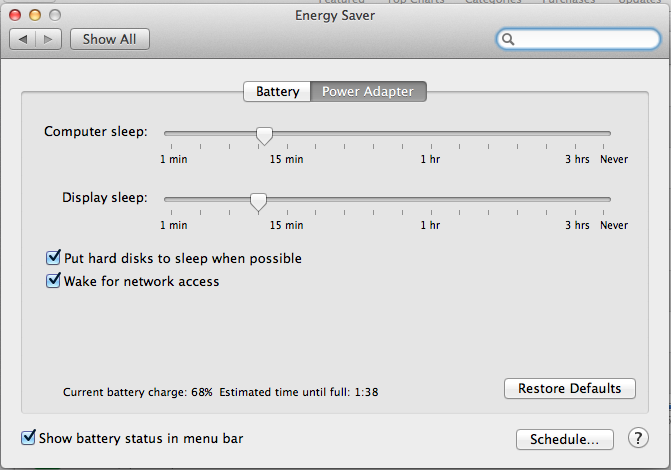Click 1 min label under Computer sleep
671x470 pixels.
click(x=174, y=159)
